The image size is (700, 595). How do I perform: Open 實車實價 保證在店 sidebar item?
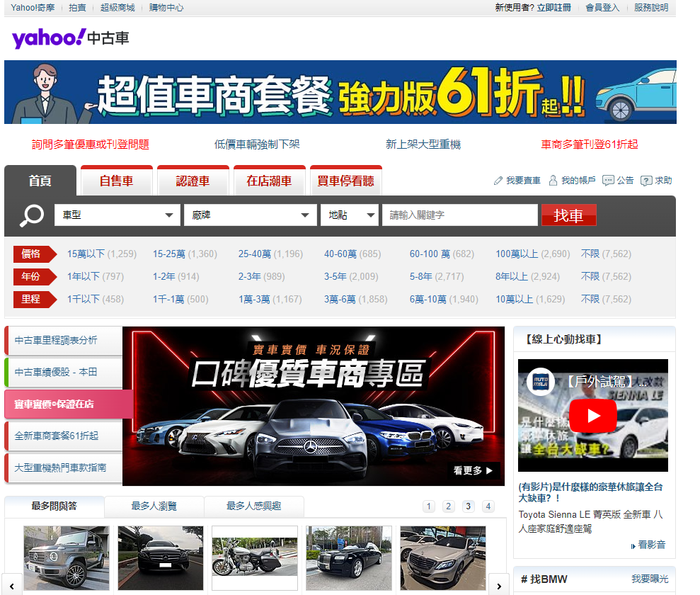69,404
